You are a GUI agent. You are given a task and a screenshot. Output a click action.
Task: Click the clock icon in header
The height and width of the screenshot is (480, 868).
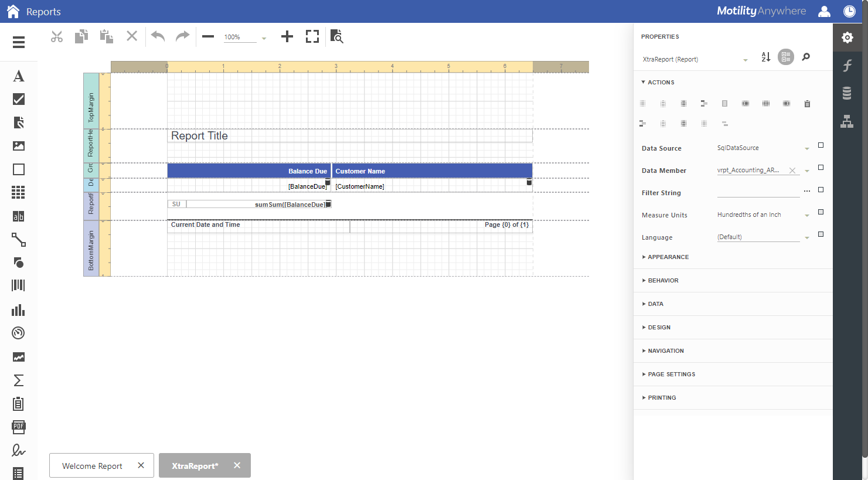point(849,11)
